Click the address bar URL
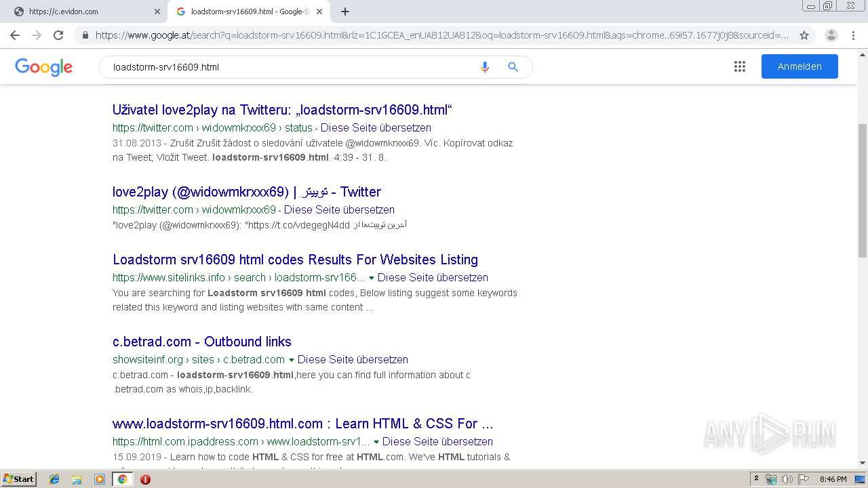The image size is (868, 488). [442, 35]
